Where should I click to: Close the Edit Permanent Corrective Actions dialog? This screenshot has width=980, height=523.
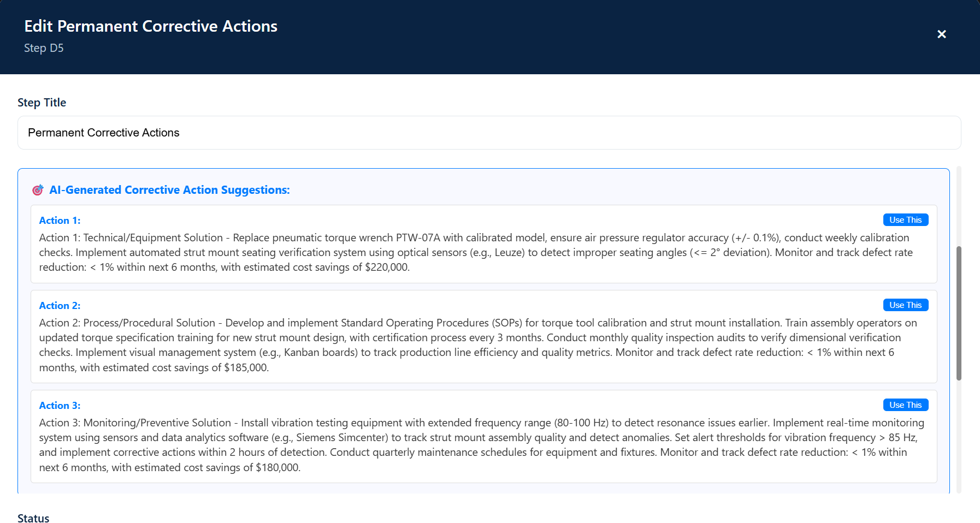941,34
